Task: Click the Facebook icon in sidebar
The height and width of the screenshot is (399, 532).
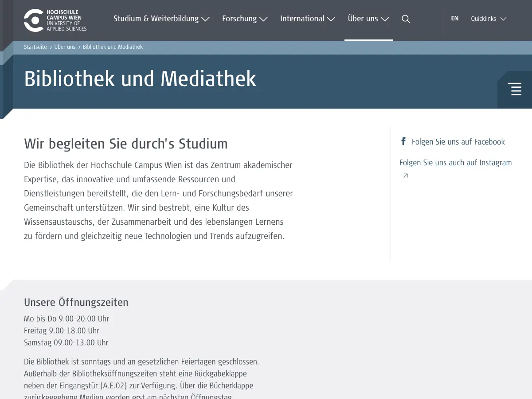Action: pyautogui.click(x=403, y=141)
